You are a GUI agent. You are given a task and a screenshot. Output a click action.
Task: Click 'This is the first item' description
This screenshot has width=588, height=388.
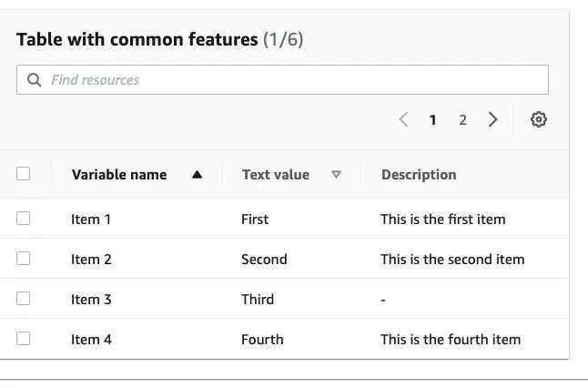pos(442,220)
